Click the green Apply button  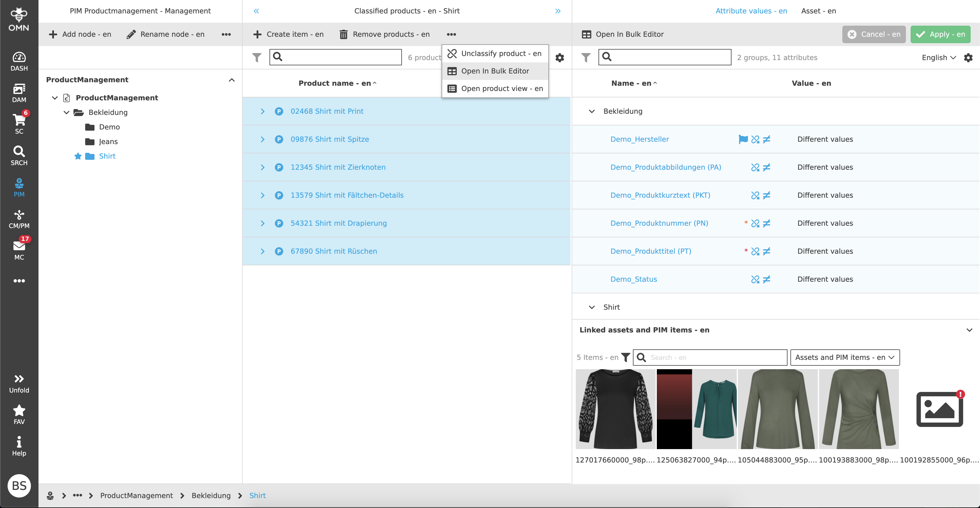(940, 34)
